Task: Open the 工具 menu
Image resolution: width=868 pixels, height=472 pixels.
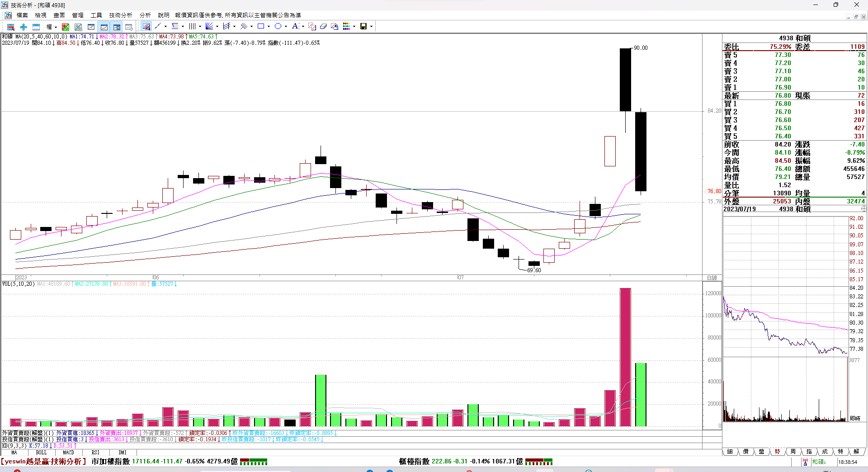Action: click(x=96, y=15)
